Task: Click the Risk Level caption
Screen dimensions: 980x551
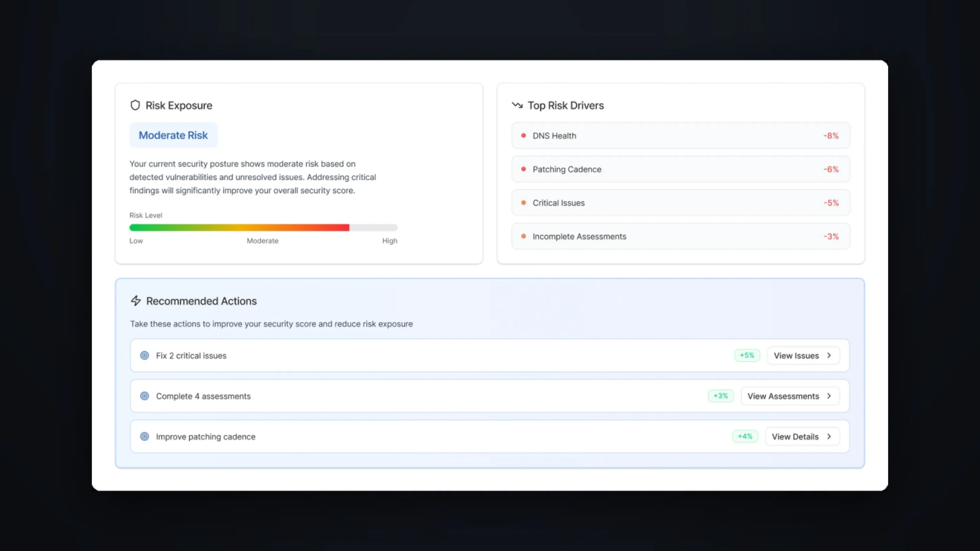Action: 146,215
